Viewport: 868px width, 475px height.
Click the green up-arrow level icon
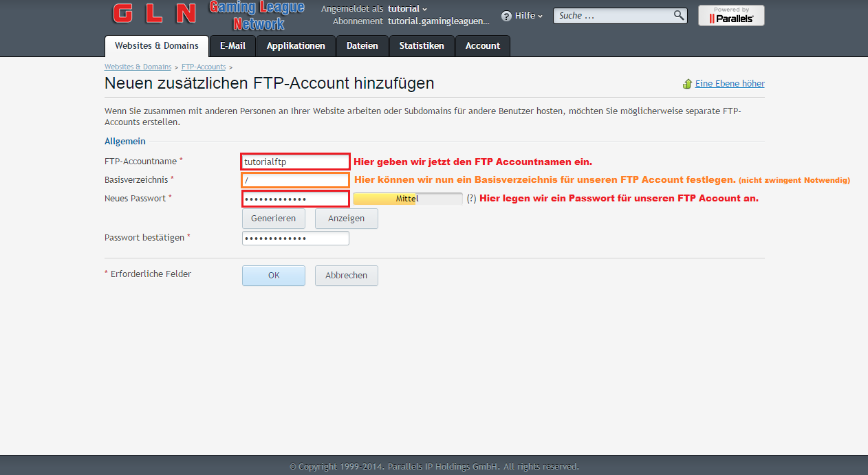pyautogui.click(x=687, y=84)
